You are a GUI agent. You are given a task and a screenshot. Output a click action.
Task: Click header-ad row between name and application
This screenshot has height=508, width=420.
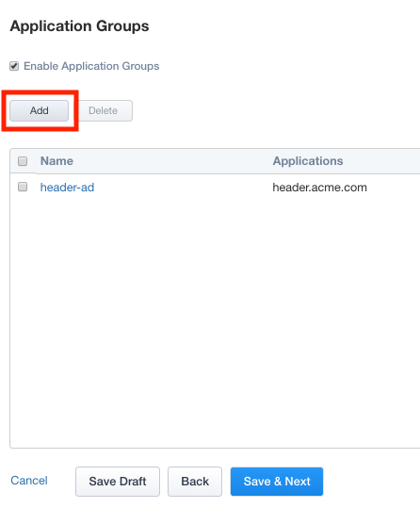(183, 188)
